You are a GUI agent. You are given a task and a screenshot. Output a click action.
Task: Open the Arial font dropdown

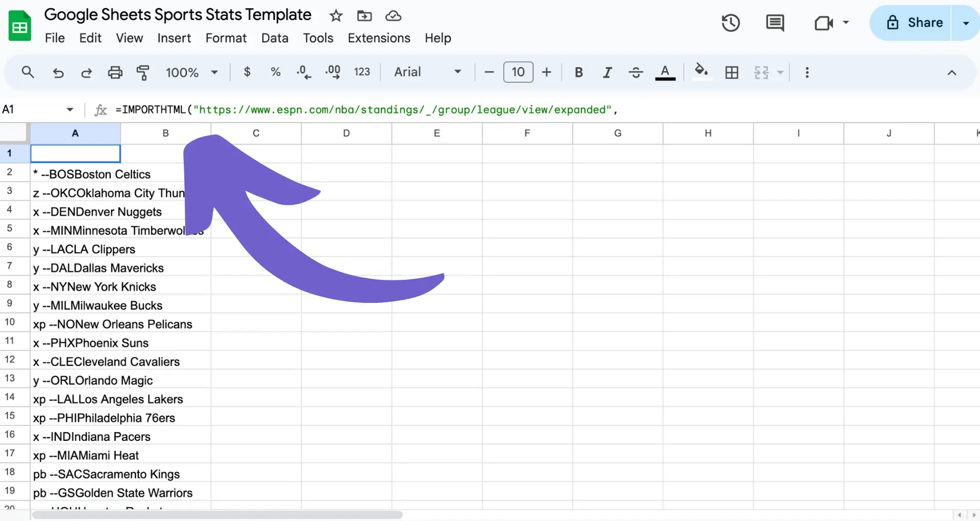pyautogui.click(x=428, y=72)
